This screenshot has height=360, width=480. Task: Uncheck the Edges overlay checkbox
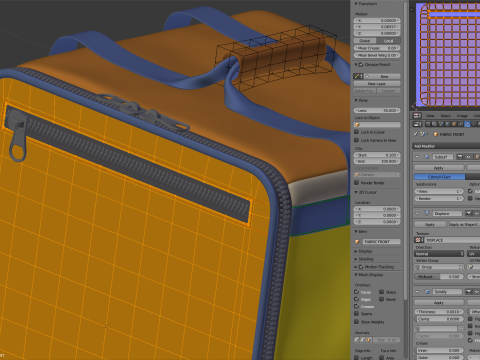click(356, 299)
